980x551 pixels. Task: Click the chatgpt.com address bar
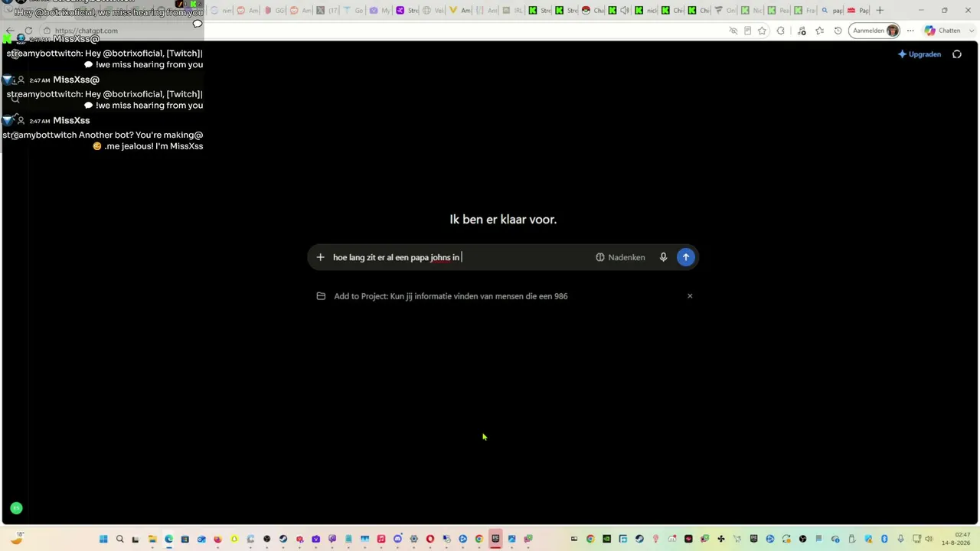(x=383, y=31)
